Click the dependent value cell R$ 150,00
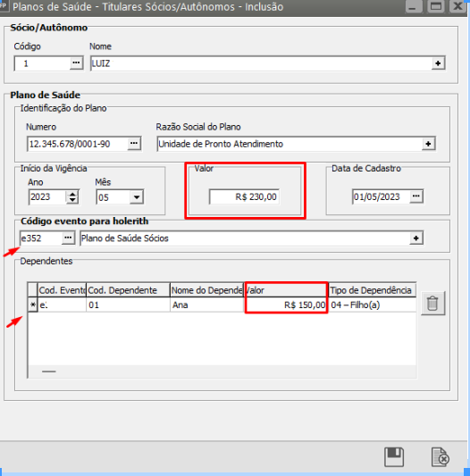 286,305
